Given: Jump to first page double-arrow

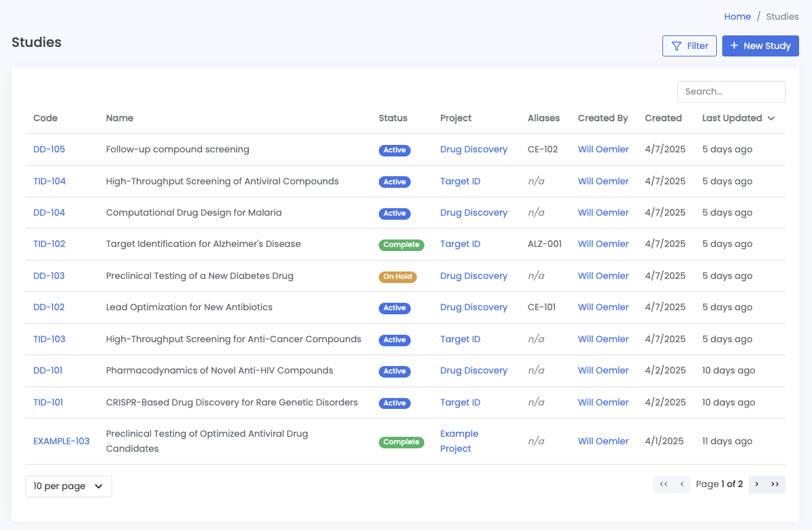Looking at the screenshot, I should tap(663, 484).
